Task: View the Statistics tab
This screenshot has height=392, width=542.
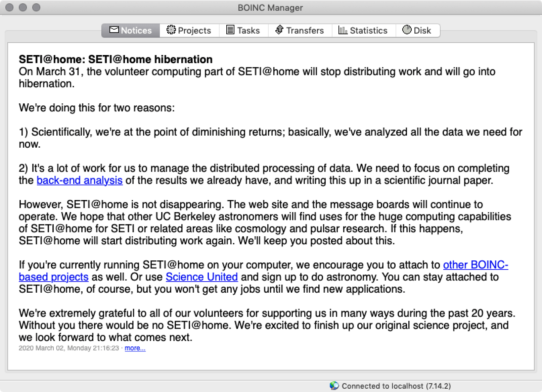Action: pyautogui.click(x=364, y=31)
